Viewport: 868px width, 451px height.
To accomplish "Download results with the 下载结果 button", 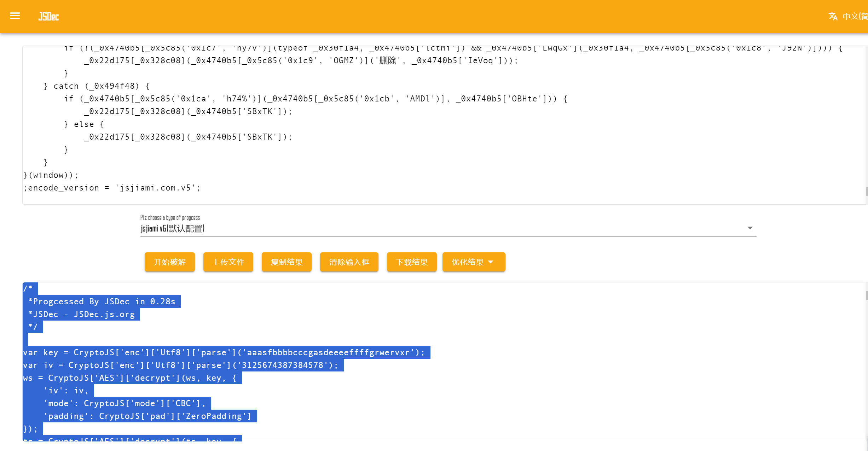I will point(412,262).
